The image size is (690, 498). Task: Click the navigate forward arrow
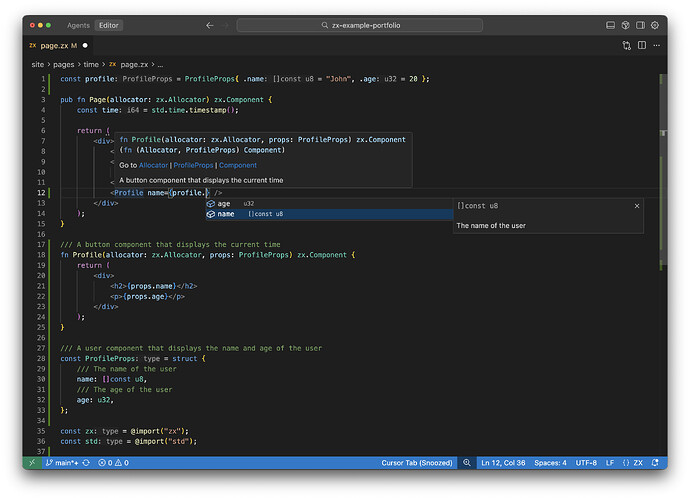(226, 25)
